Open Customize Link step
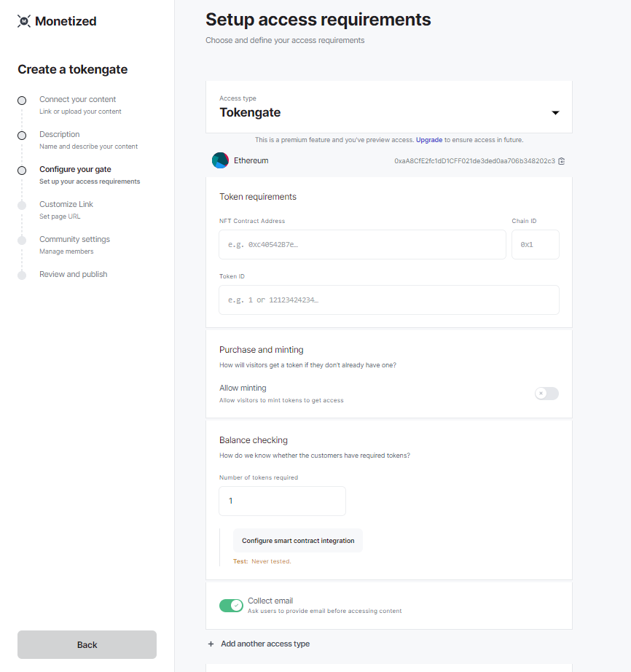Viewport: 631px width, 672px height. 66,210
